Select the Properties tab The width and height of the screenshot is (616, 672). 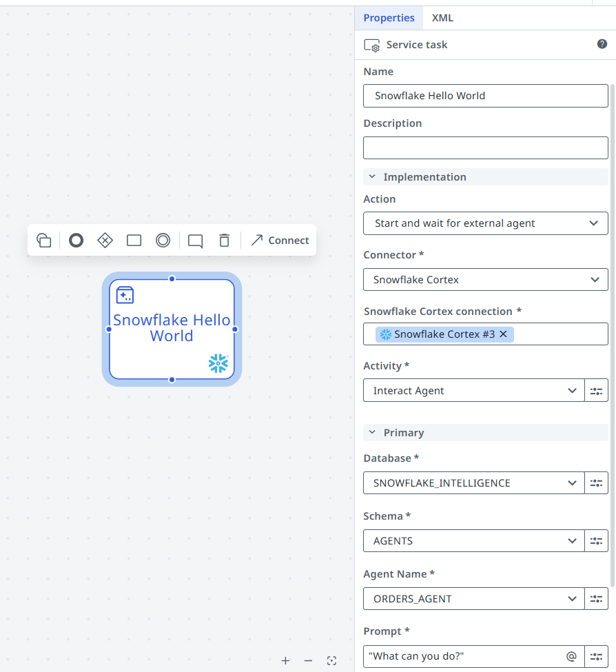[389, 18]
